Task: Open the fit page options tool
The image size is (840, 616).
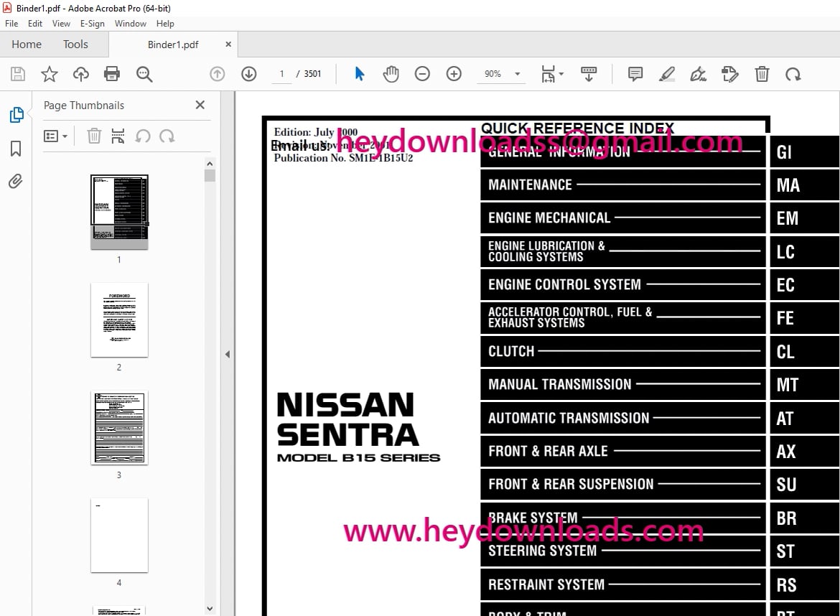Action: (552, 74)
